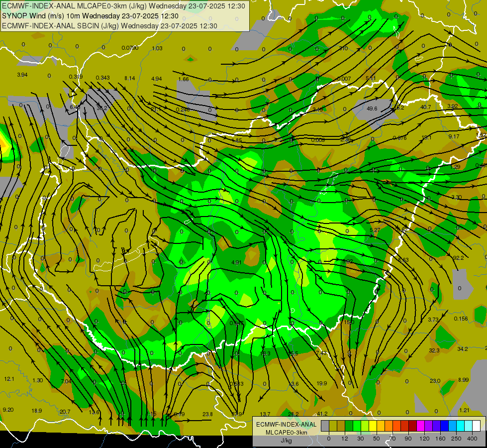
Task: Click the map value '9.20'
Action: pyautogui.click(x=8, y=410)
